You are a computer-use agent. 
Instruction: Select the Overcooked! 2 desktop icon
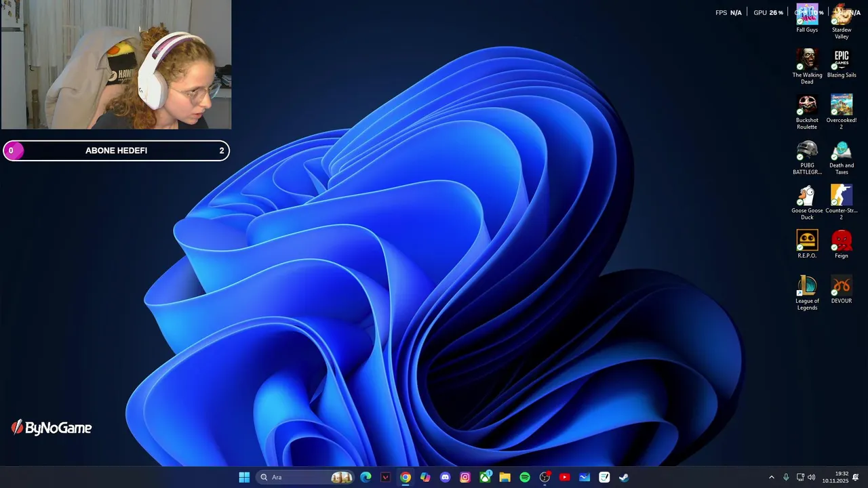[x=842, y=112]
